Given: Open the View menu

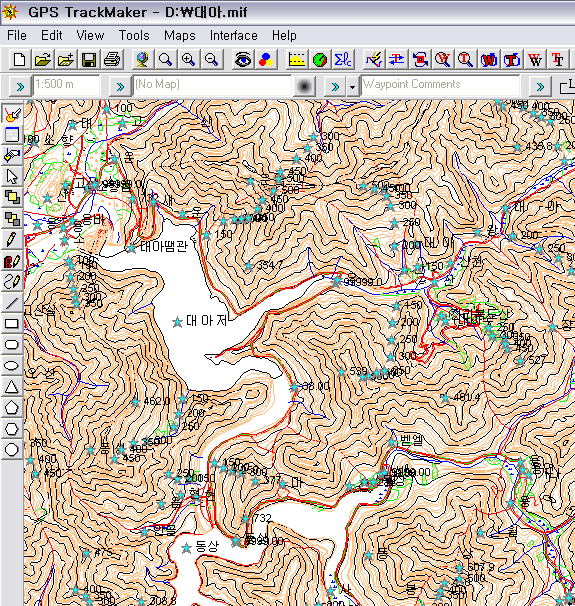Looking at the screenshot, I should [90, 36].
